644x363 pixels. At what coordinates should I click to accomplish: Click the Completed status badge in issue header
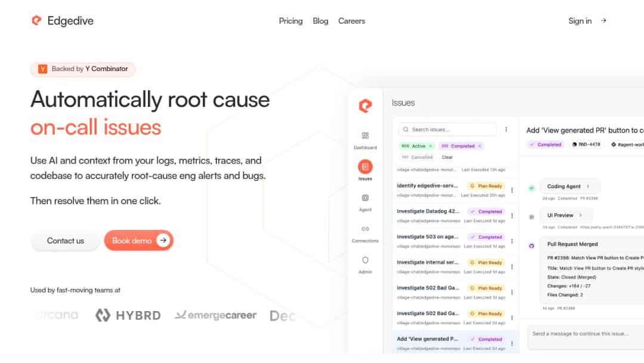[x=546, y=144]
